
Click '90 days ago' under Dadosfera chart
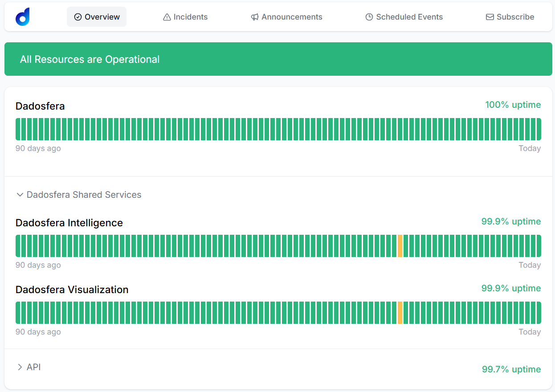[38, 148]
